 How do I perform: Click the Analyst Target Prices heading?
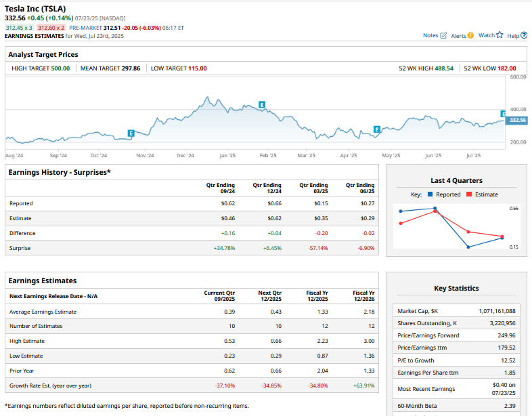point(43,55)
